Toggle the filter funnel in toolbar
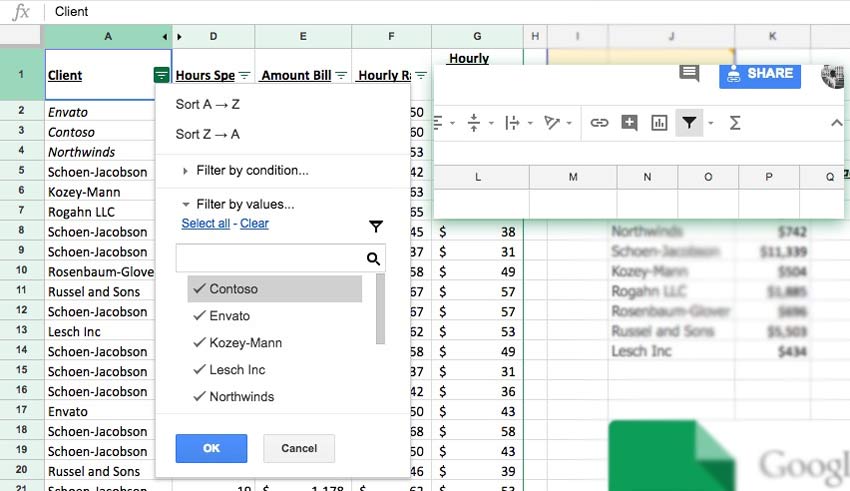The width and height of the screenshot is (850, 491). pos(689,122)
